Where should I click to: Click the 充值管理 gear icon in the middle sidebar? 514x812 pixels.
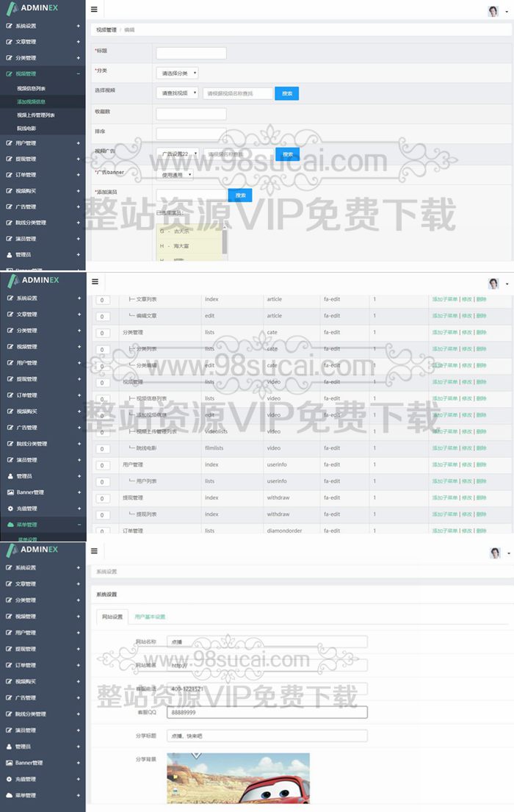10,509
